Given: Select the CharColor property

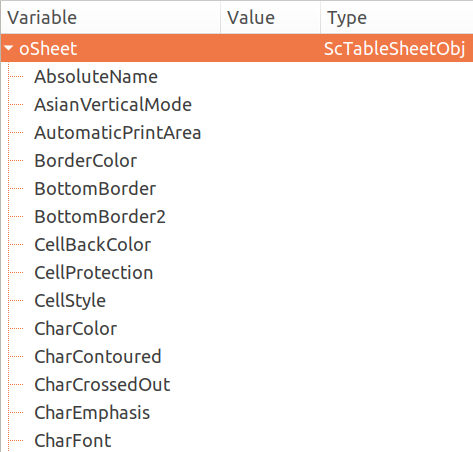Looking at the screenshot, I should 76,329.
